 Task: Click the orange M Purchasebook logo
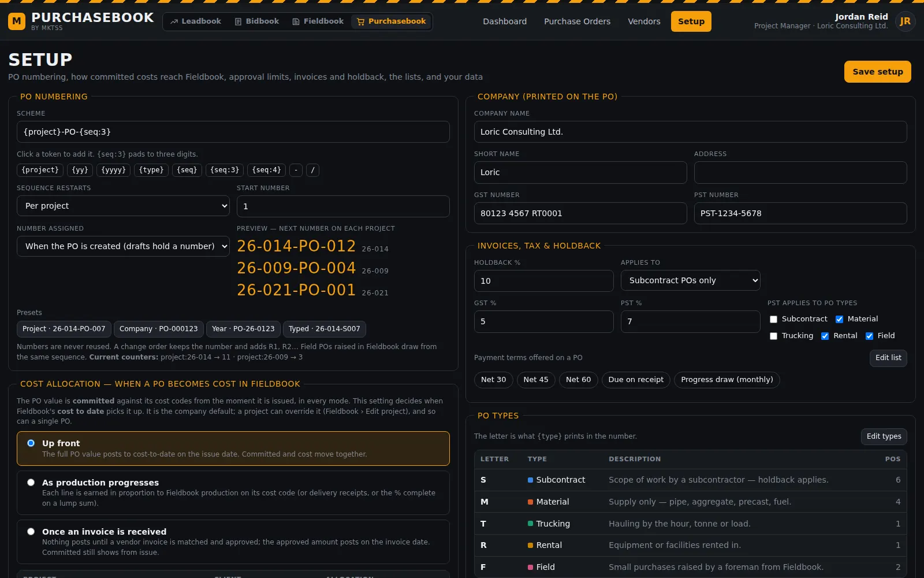(17, 21)
